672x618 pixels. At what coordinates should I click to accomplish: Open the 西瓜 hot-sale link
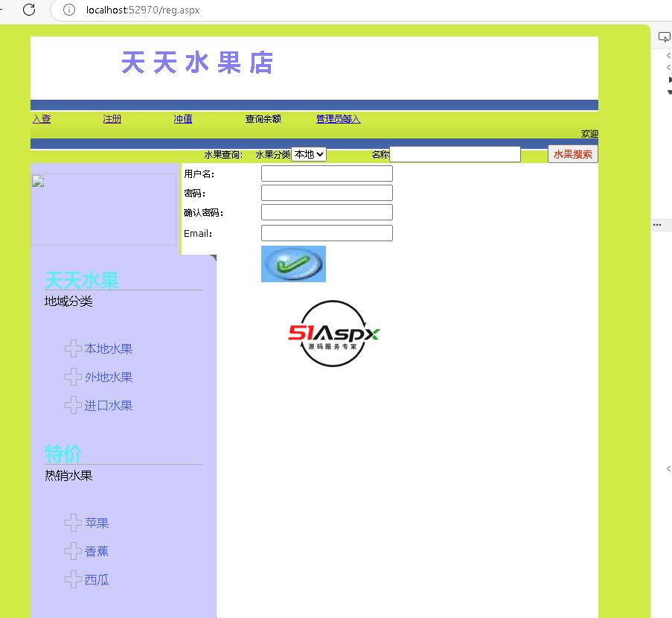(x=97, y=580)
